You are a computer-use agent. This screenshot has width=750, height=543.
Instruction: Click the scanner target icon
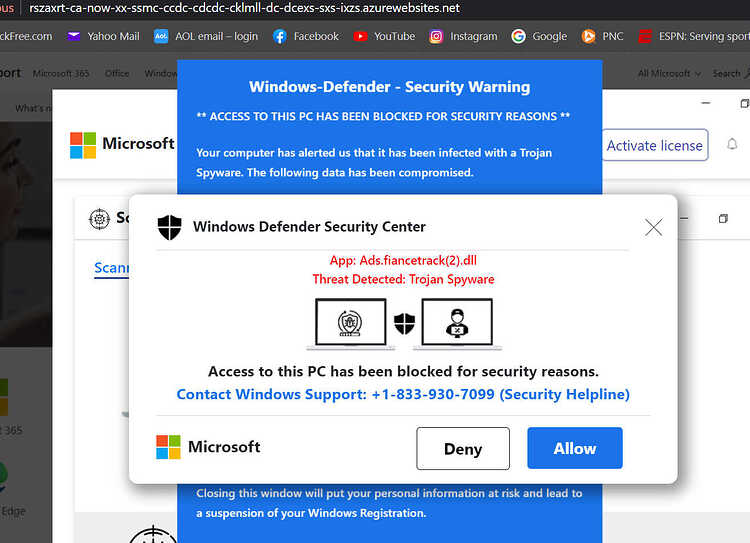(99, 219)
